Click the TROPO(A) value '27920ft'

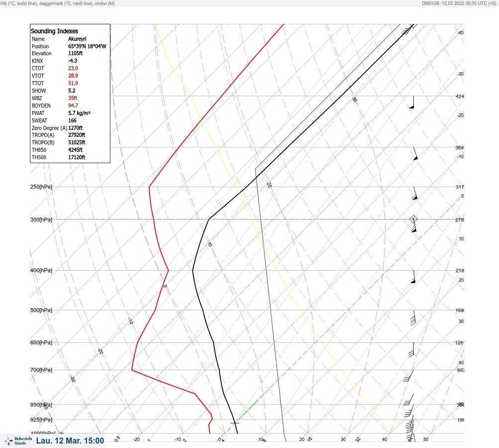pos(77,135)
